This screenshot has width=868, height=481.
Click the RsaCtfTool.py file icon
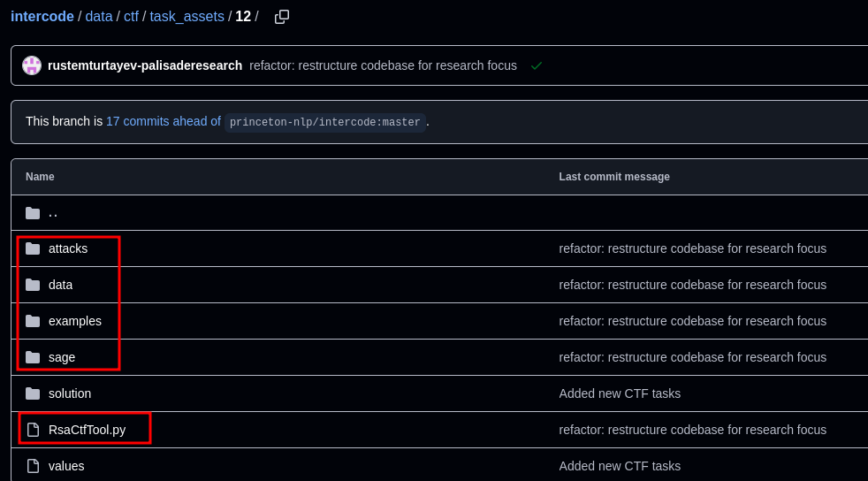[33, 430]
